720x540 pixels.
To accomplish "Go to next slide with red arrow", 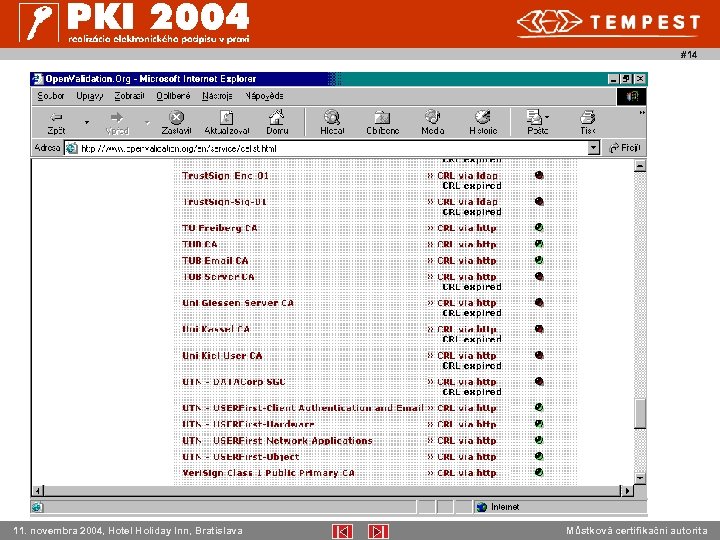I will click(378, 531).
